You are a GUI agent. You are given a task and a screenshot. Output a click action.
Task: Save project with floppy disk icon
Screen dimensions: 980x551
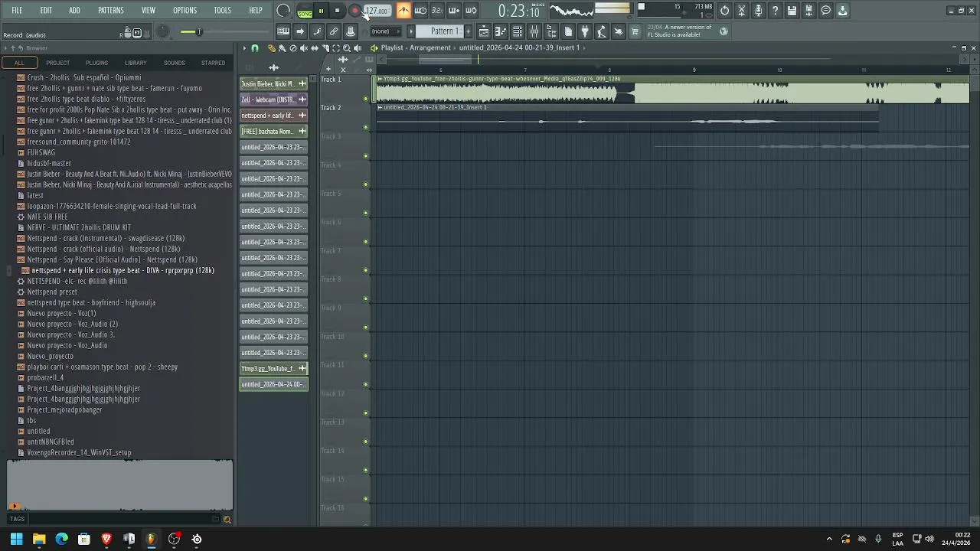pyautogui.click(x=792, y=11)
